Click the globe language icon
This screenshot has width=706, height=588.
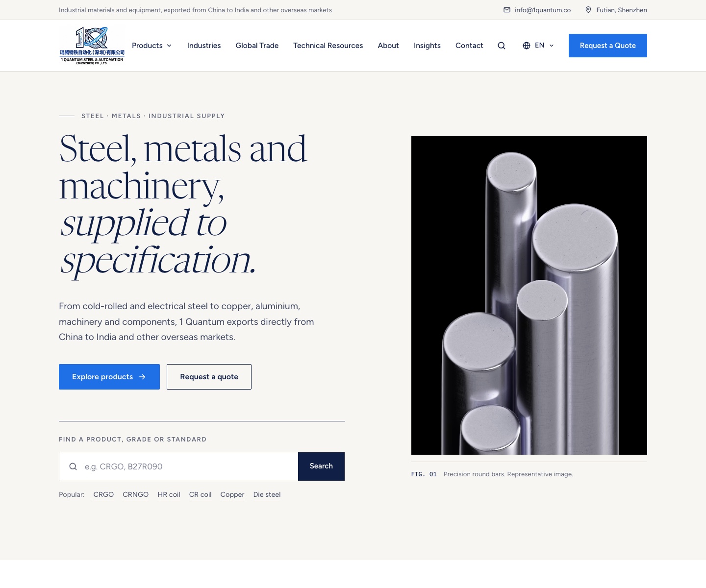pyautogui.click(x=527, y=46)
